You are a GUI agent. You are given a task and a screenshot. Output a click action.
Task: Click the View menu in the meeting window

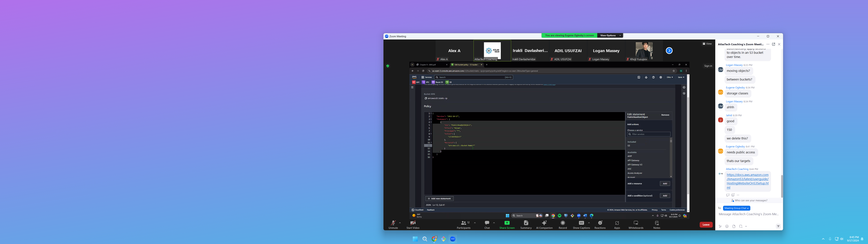point(707,44)
